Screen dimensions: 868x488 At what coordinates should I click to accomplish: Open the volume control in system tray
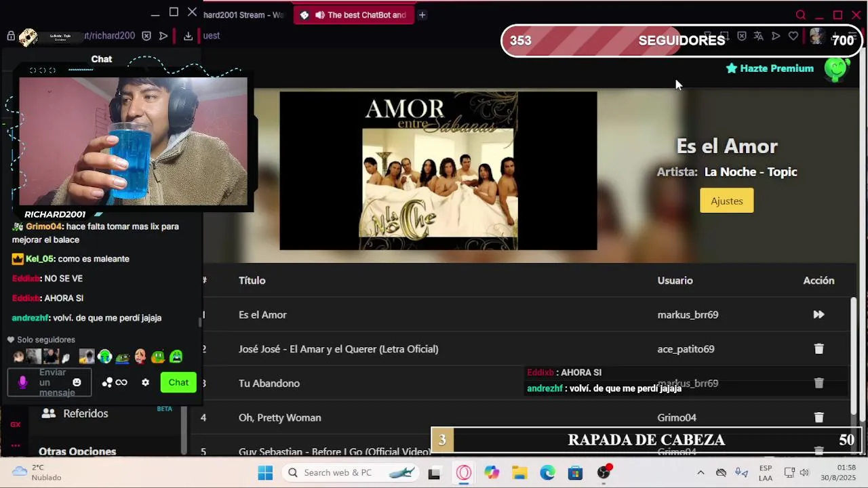(x=804, y=472)
